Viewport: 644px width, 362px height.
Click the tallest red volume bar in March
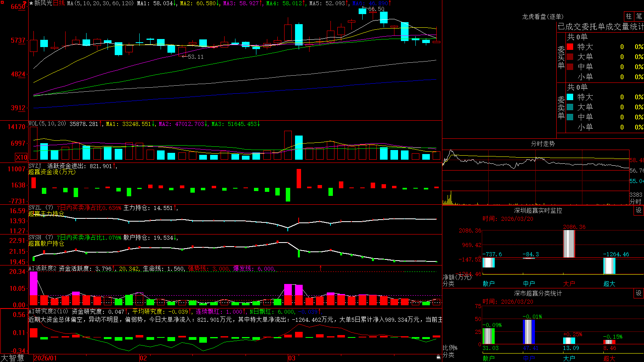288,145
